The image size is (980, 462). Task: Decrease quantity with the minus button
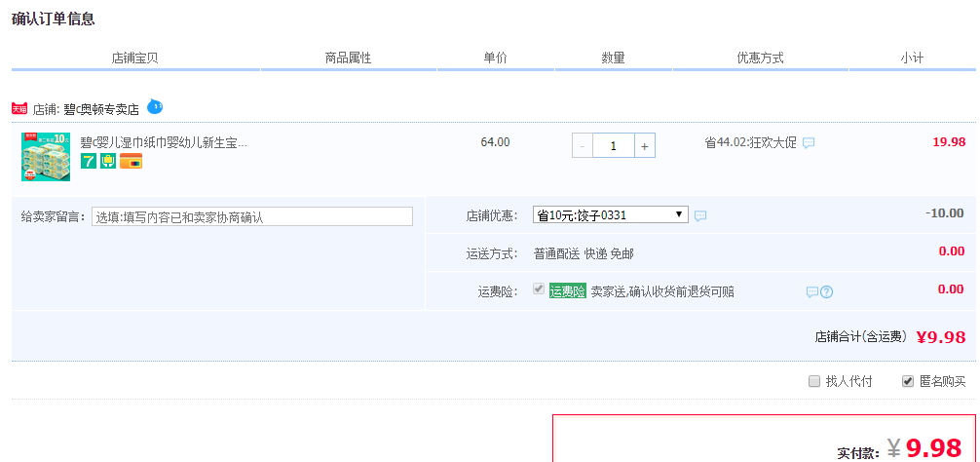tap(583, 146)
